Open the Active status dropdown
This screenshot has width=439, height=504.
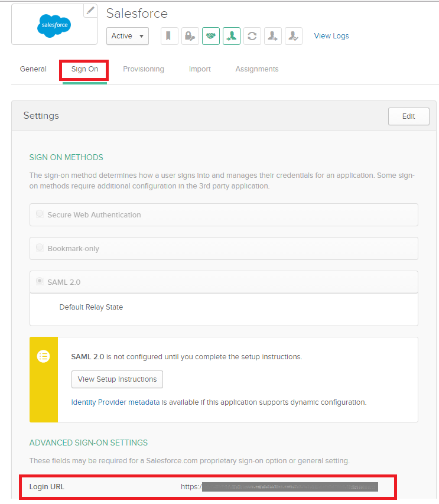pos(127,36)
